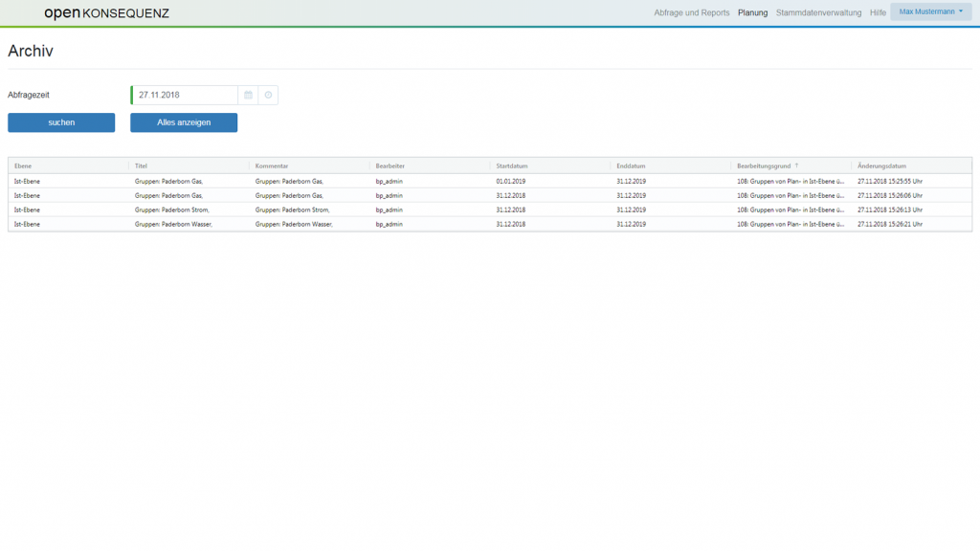Click the openKONSEQUENZ logo
Screen dimensions: 980x551
[x=106, y=13]
